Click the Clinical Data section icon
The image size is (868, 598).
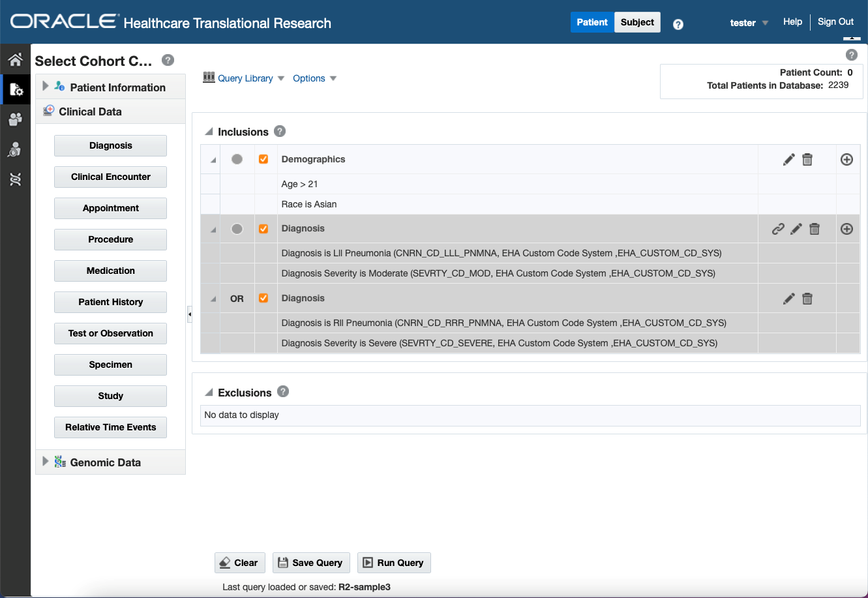tap(49, 111)
